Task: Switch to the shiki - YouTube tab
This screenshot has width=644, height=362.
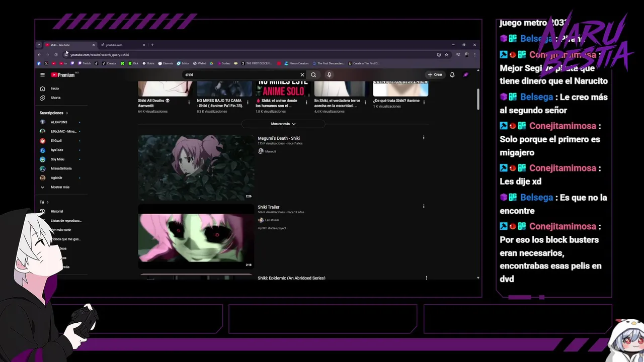Action: (x=69, y=45)
